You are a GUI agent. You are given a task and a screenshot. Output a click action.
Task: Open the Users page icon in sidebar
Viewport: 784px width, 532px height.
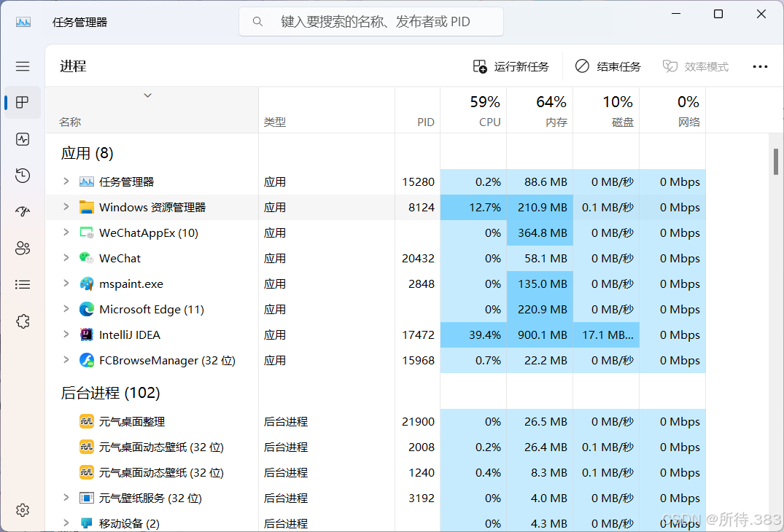23,249
